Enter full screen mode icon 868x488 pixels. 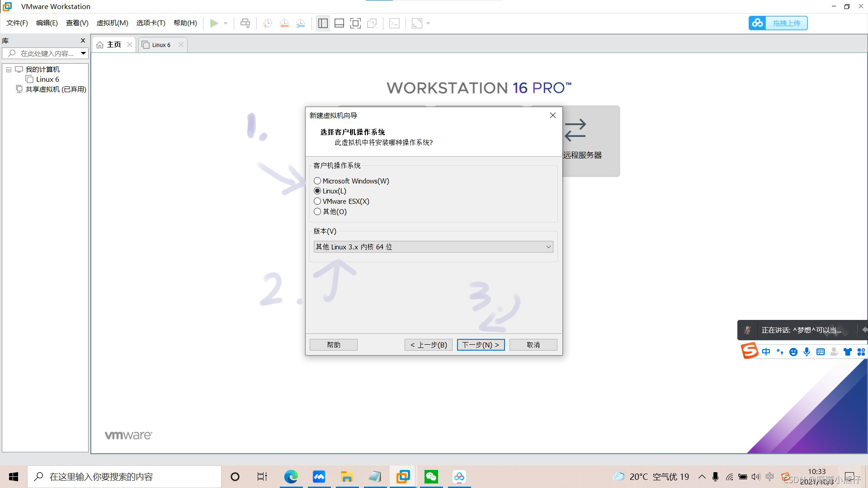tap(355, 23)
